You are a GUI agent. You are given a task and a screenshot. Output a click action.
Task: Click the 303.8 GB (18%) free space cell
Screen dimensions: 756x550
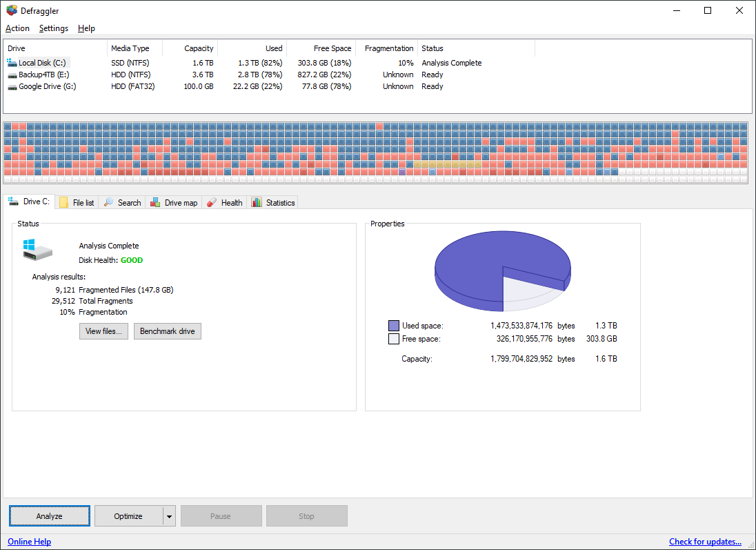324,63
